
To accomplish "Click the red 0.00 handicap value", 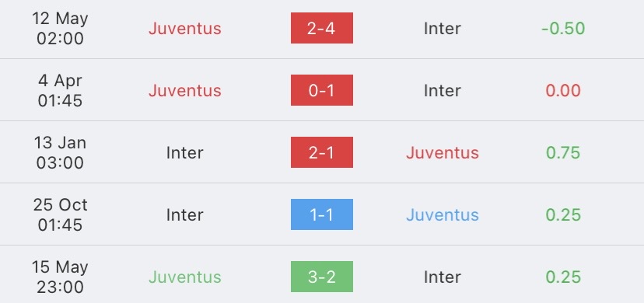I will click(563, 91).
